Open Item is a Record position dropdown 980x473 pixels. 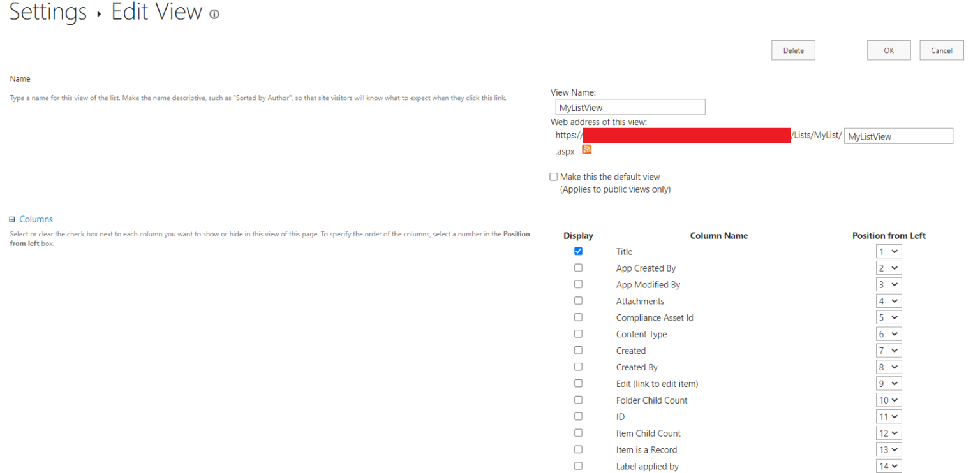coord(889,450)
